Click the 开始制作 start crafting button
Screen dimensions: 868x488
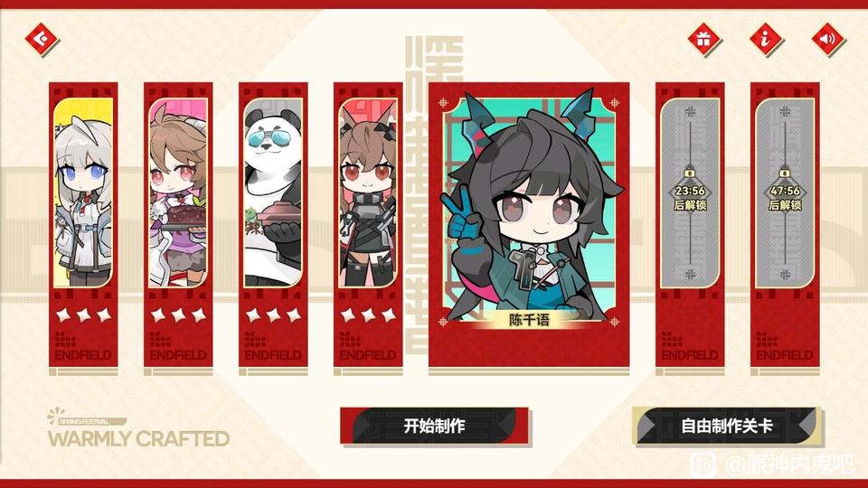(435, 426)
